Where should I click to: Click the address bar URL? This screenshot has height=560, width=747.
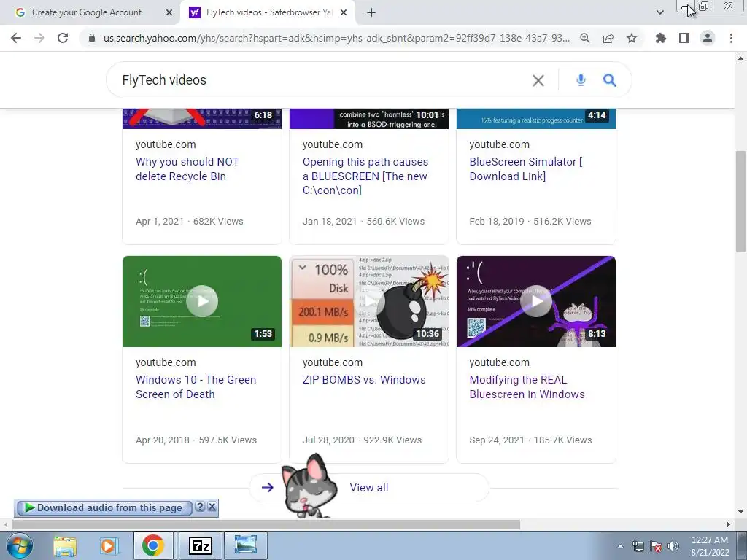336,38
